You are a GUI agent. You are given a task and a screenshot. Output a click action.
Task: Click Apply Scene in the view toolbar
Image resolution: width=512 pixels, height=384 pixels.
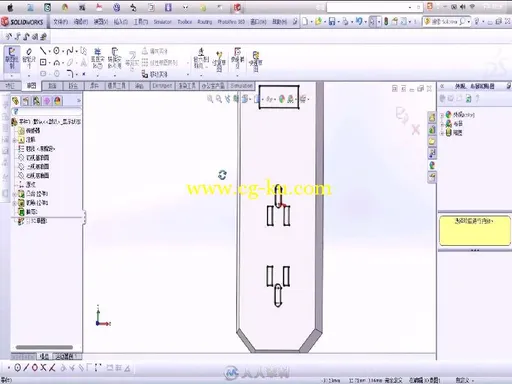291,99
